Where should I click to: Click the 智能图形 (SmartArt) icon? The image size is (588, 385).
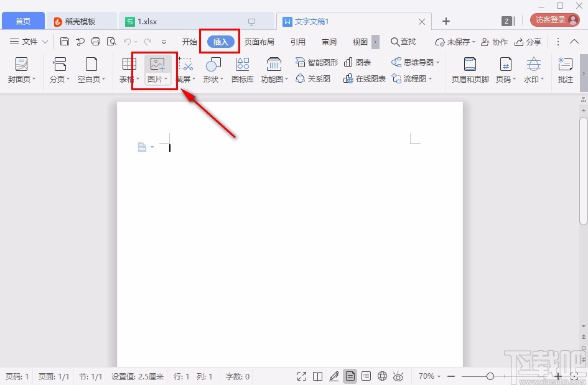pyautogui.click(x=315, y=62)
